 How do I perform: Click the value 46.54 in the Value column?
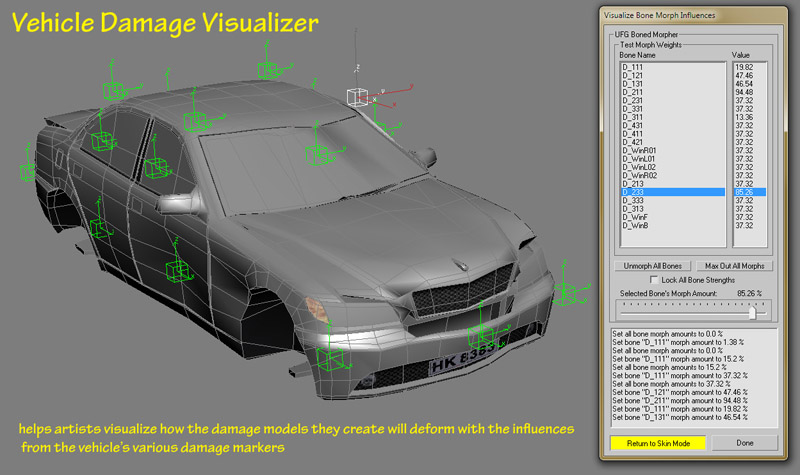(x=744, y=84)
